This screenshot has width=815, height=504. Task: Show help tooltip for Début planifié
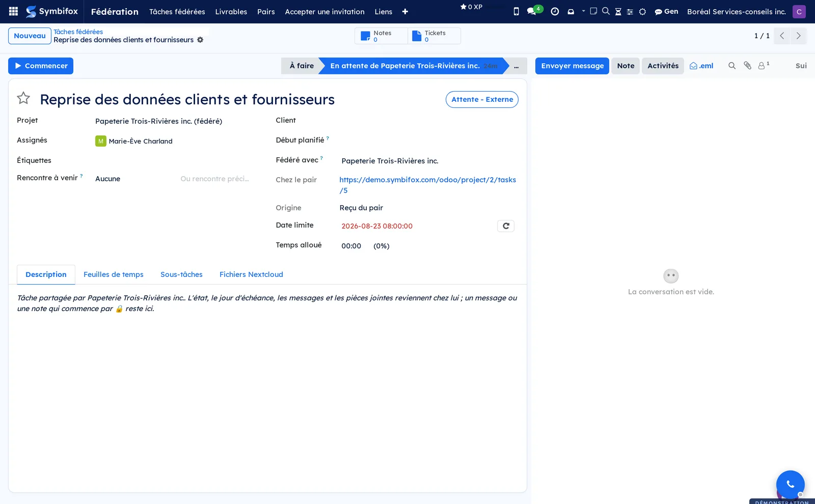(x=328, y=138)
